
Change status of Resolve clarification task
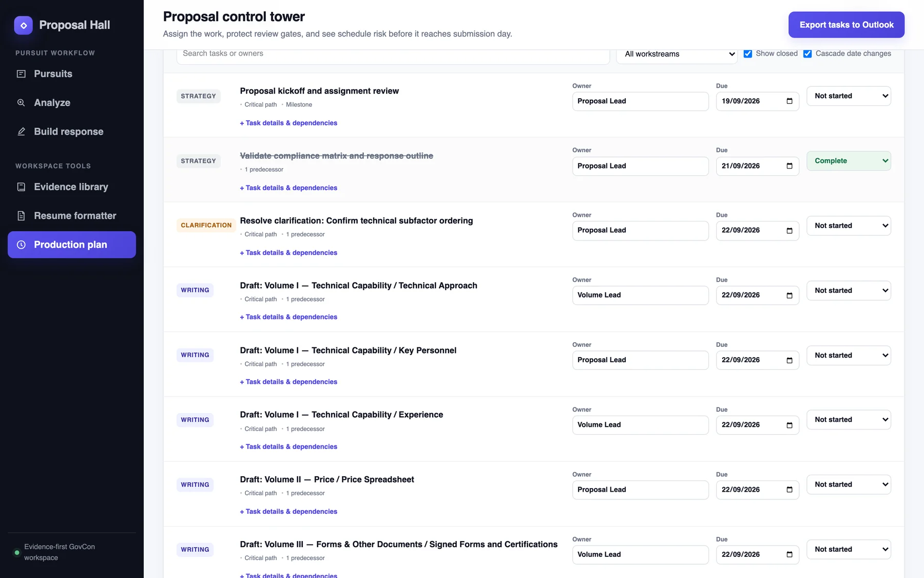[849, 226]
